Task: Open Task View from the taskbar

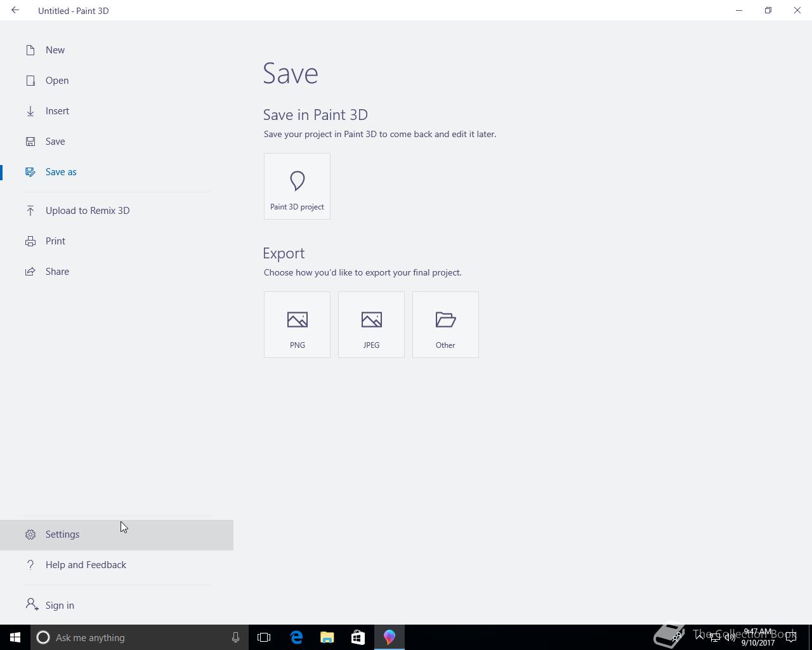Action: coord(264,637)
